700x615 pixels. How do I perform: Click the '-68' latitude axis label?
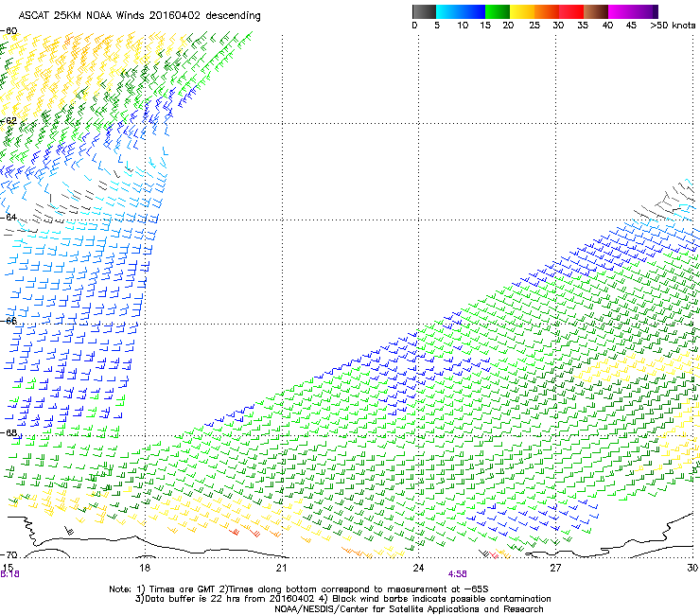coord(9,432)
